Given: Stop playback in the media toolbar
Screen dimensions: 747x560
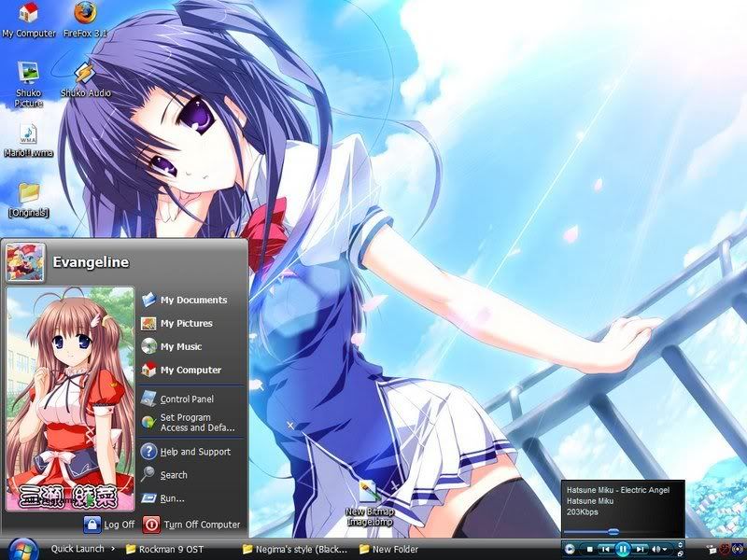Looking at the screenshot, I should click(590, 549).
